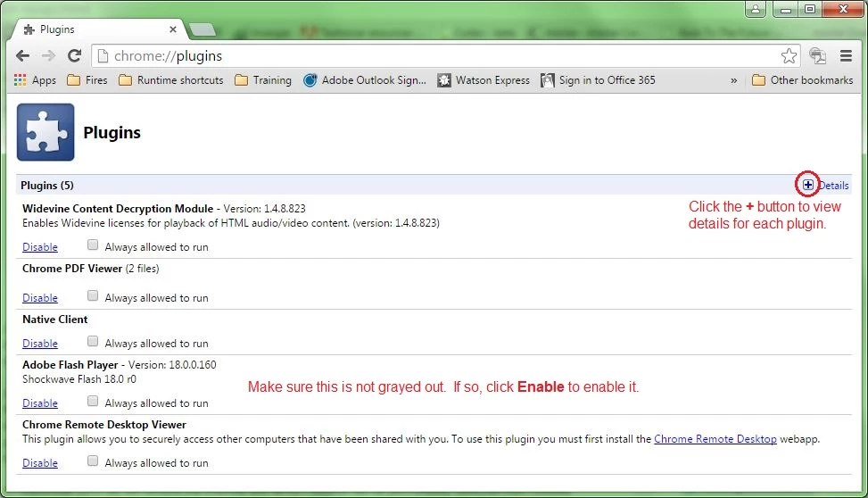The width and height of the screenshot is (868, 498).
Task: Click the extension icon beside the star
Action: 818,55
